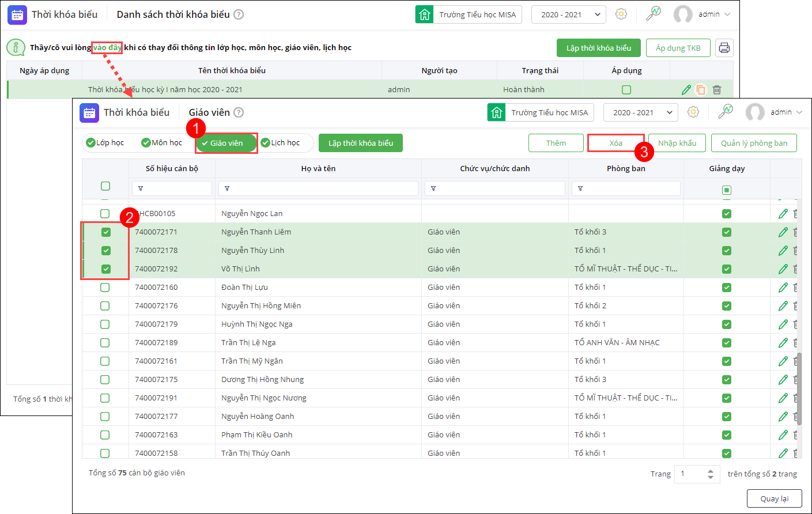Switch to the Môn học tab
This screenshot has height=514, width=812.
pyautogui.click(x=162, y=143)
